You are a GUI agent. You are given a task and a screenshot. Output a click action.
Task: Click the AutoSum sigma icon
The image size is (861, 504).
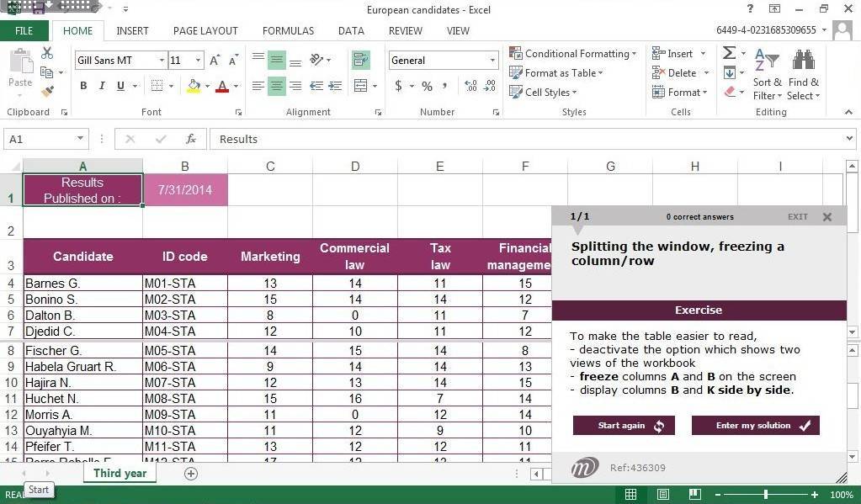pyautogui.click(x=729, y=54)
